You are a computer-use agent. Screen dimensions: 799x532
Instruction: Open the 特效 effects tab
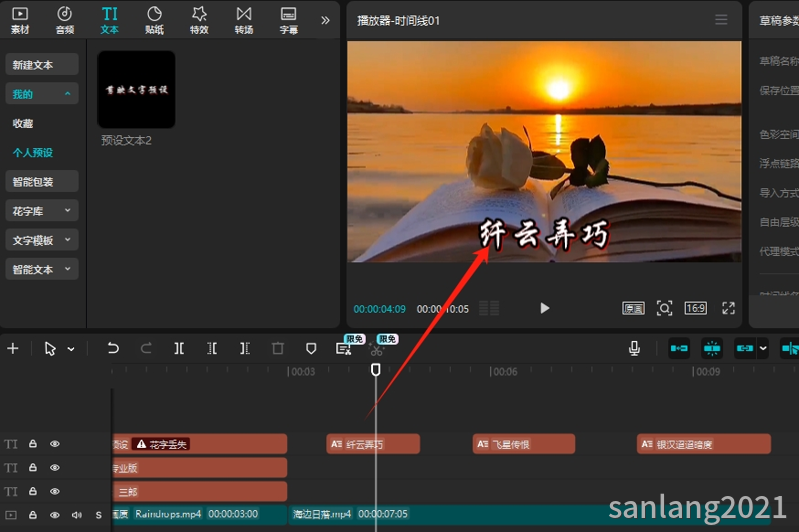199,20
